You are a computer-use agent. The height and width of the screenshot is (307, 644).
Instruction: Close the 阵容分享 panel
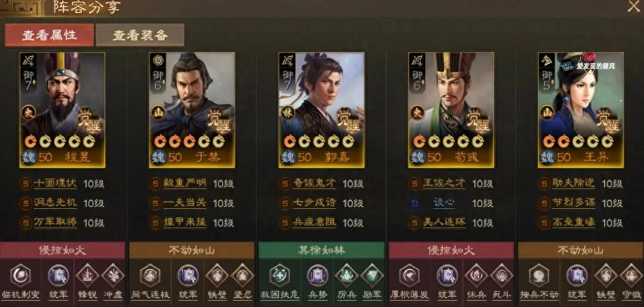634,7
